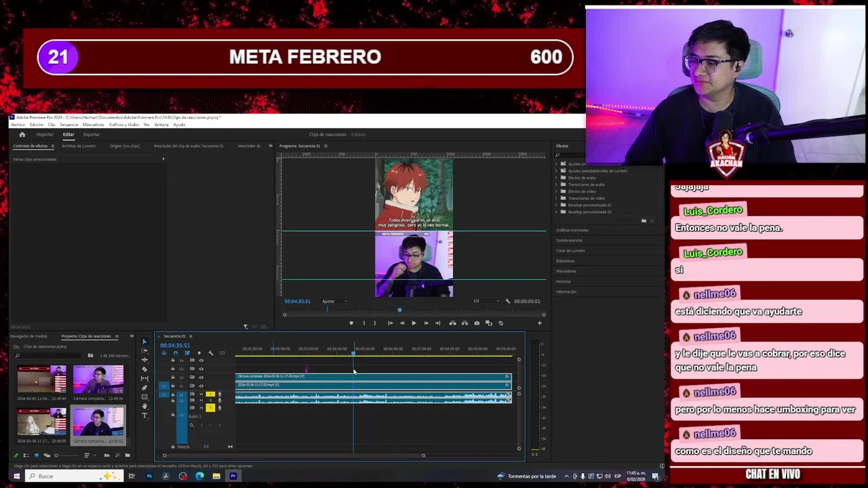Screen dimensions: 868x488
Task: Step forward one frame
Action: pyautogui.click(x=426, y=323)
